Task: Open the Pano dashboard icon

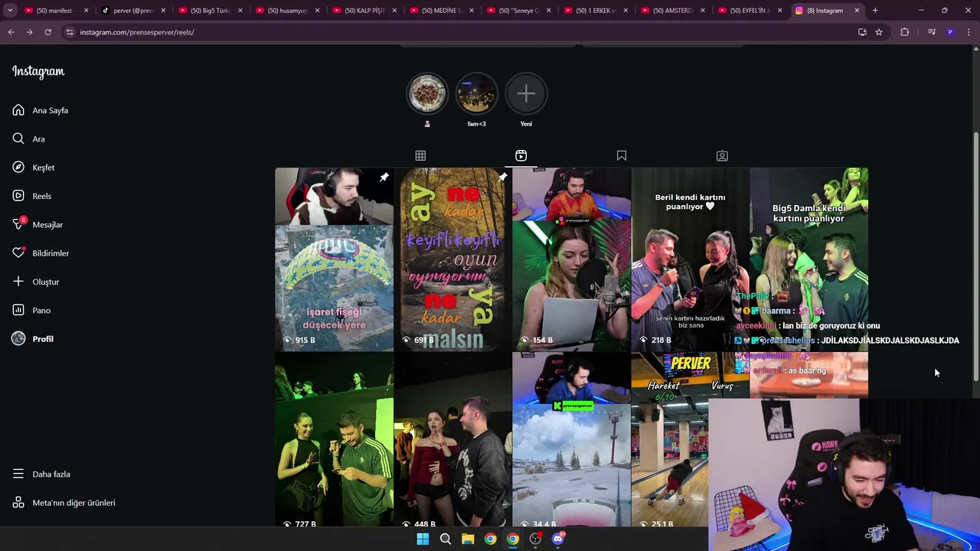Action: [18, 310]
